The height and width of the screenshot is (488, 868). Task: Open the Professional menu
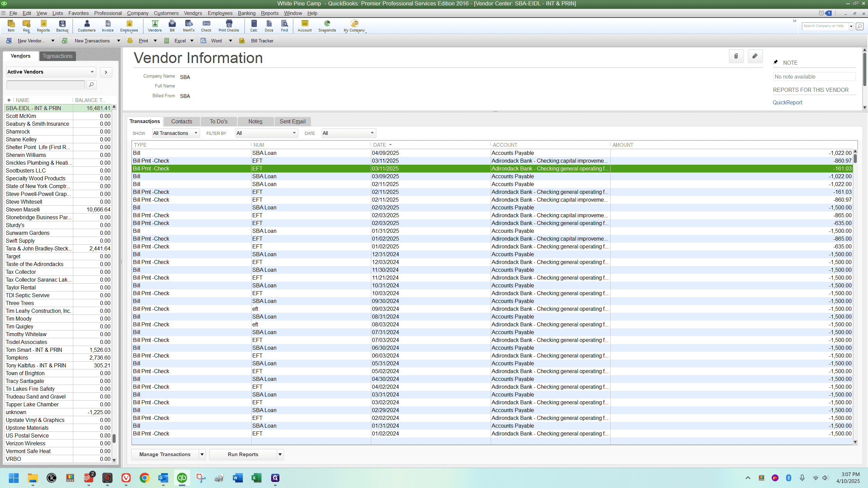click(108, 13)
